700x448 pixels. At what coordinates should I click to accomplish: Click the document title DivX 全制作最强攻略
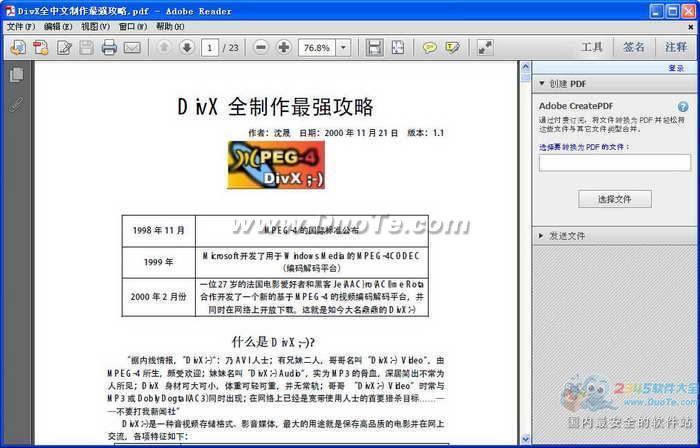[275, 107]
